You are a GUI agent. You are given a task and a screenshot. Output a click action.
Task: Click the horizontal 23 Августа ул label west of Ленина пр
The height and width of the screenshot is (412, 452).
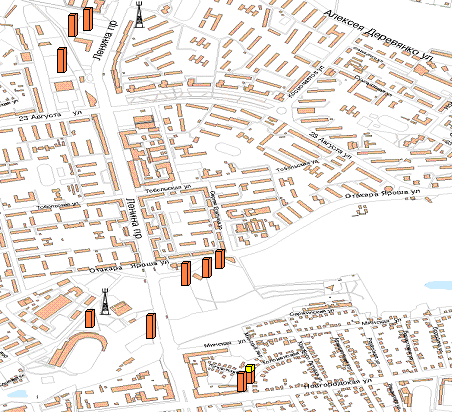[50, 115]
